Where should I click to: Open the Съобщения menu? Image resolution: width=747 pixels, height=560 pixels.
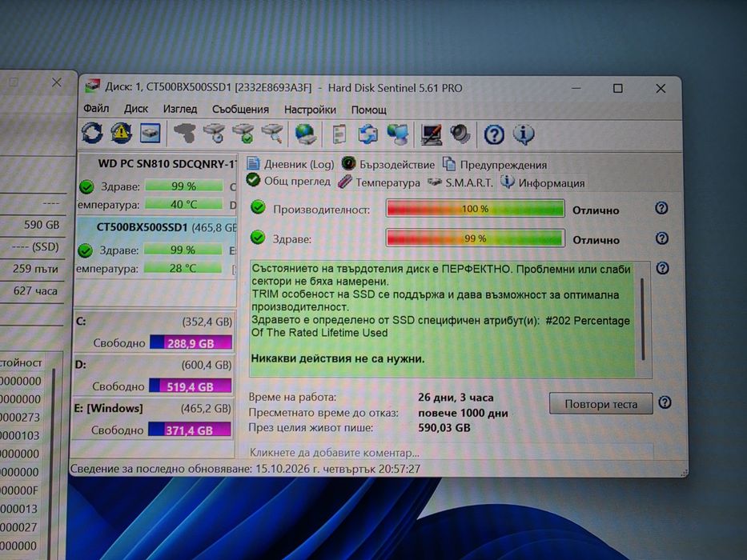pyautogui.click(x=240, y=110)
